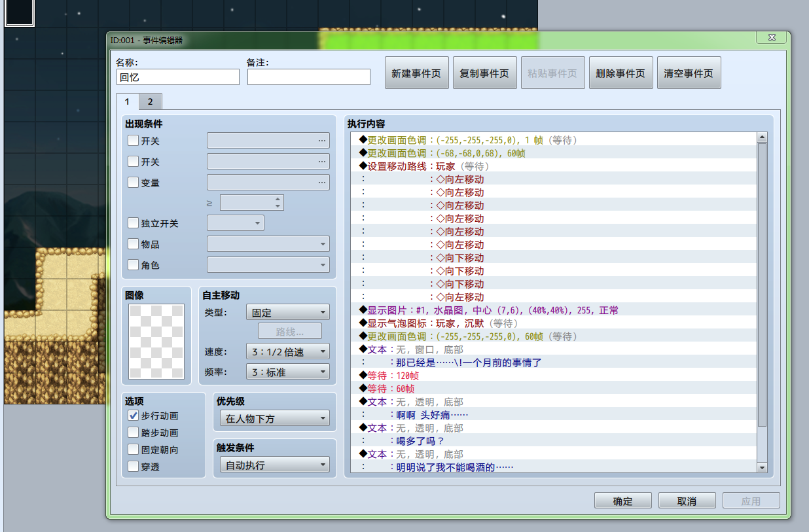Enable the 变量 condition checkbox
The height and width of the screenshot is (532, 809).
coord(133,183)
